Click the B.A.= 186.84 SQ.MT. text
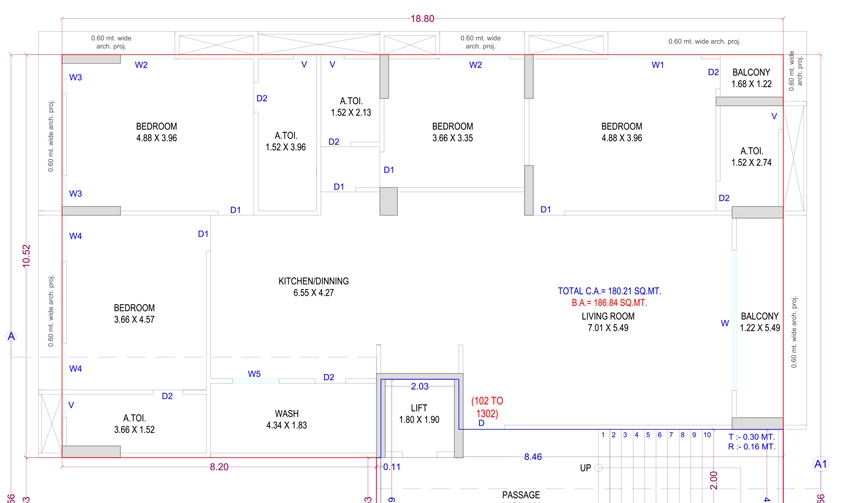Image resolution: width=850 pixels, height=503 pixels. pyautogui.click(x=609, y=303)
